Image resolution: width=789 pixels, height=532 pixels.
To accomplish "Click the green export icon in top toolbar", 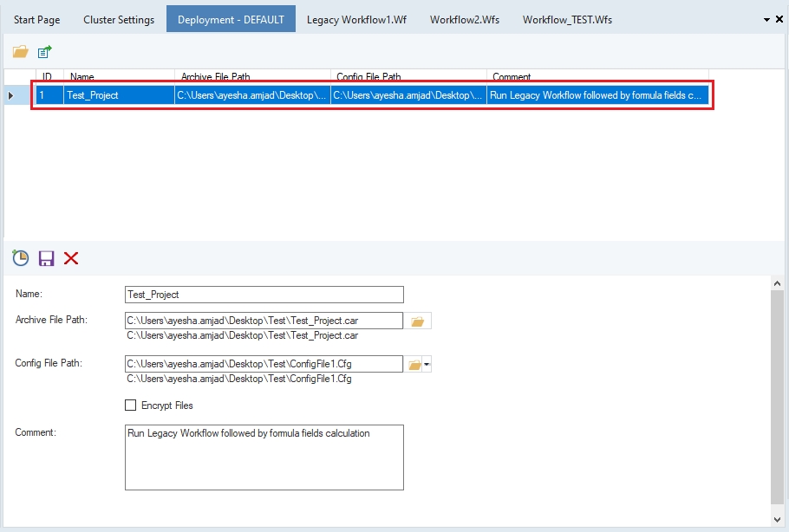I will pos(45,52).
